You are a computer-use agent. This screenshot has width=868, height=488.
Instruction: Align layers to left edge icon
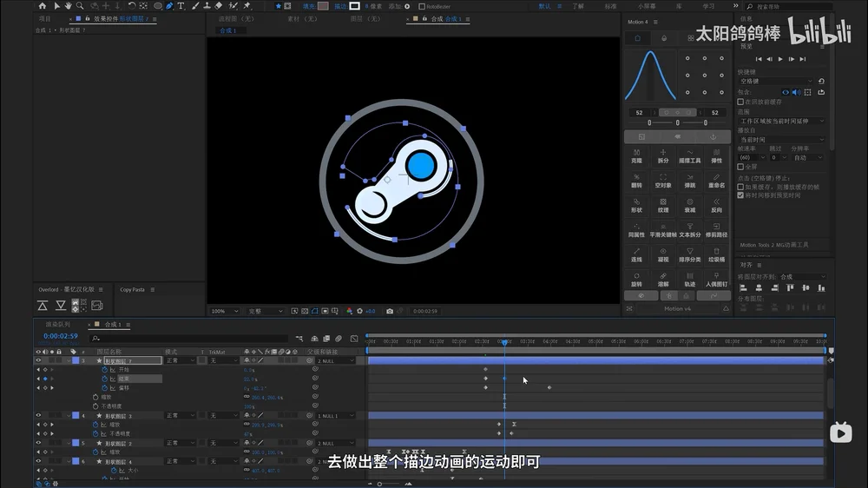(744, 288)
